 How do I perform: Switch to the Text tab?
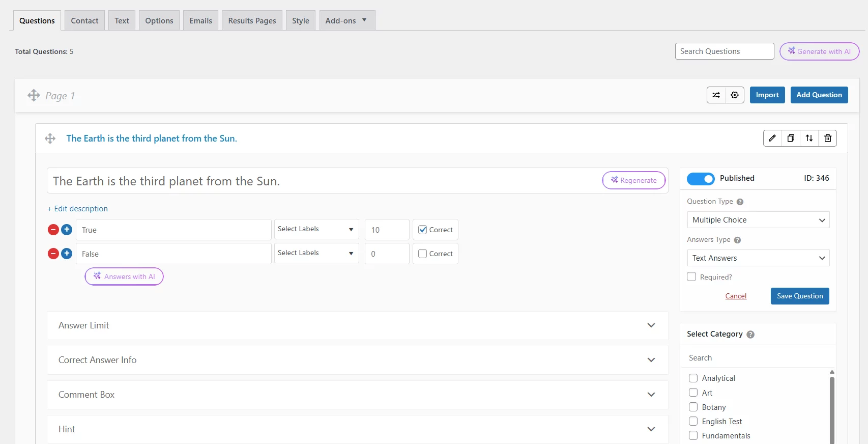[x=122, y=20]
